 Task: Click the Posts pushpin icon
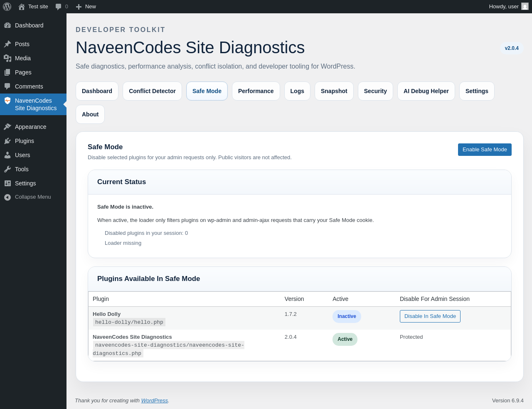pyautogui.click(x=7, y=44)
